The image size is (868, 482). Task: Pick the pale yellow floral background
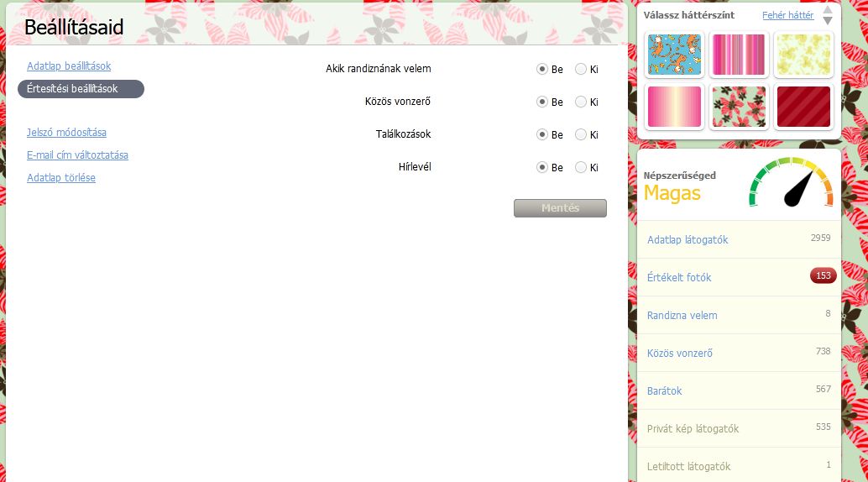[x=804, y=55]
